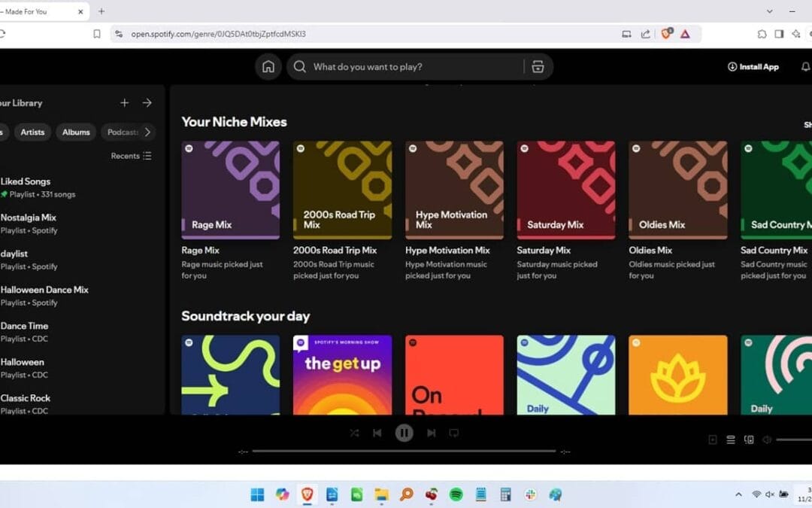Click the Install App button
The width and height of the screenshot is (812, 508).
[x=753, y=66]
